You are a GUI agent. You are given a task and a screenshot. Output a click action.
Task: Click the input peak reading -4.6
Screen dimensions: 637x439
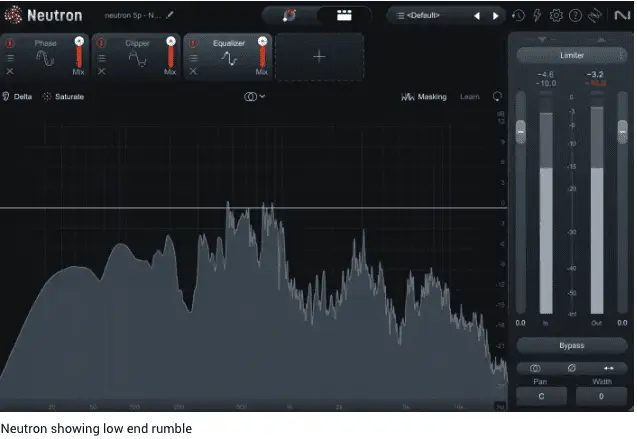pos(545,74)
